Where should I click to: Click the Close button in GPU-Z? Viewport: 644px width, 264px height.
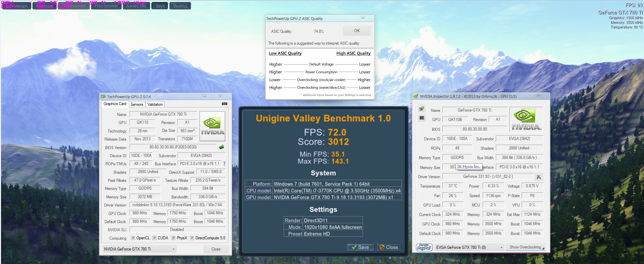coord(216,249)
